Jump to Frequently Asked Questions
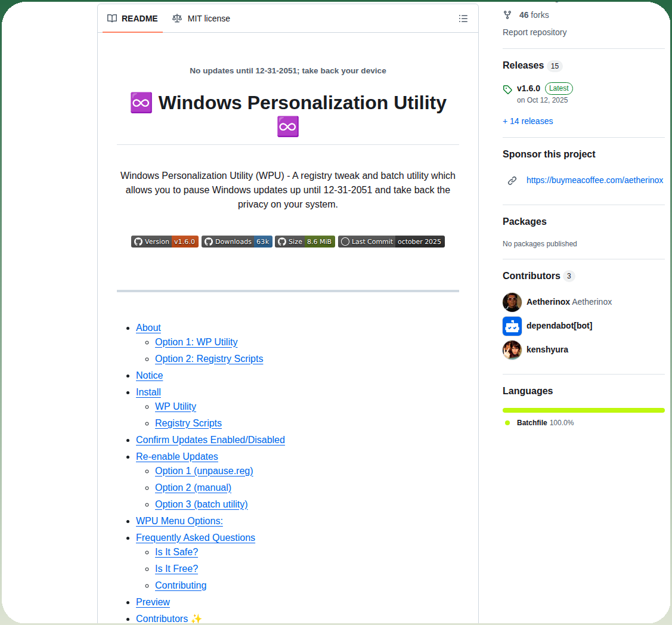 point(196,538)
